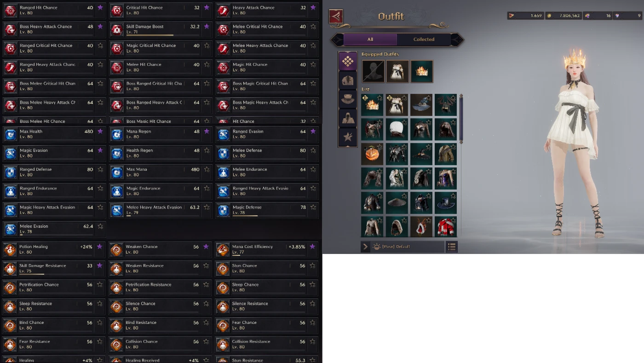
Task: Click left diamond arrow beside All tab
Action: coord(337,40)
